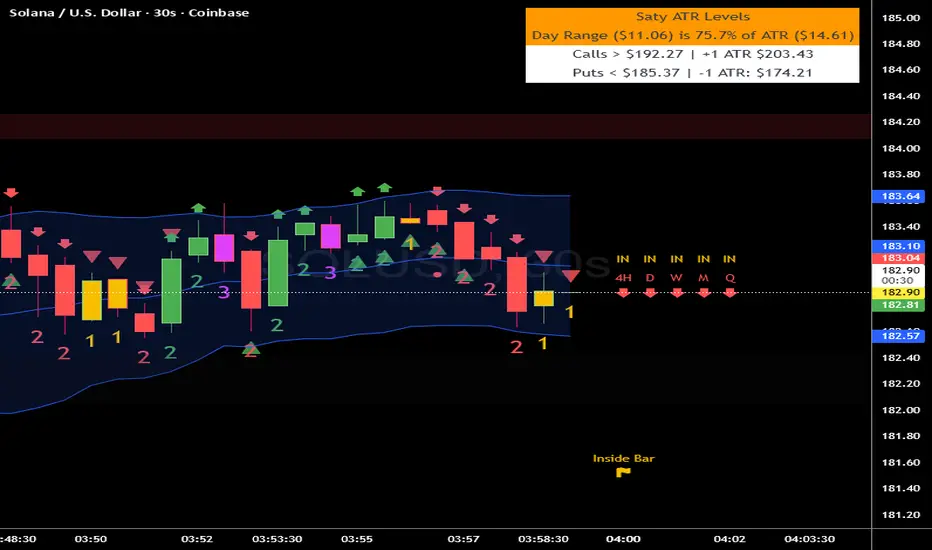Click the blue 183.64 price label

pos(898,196)
